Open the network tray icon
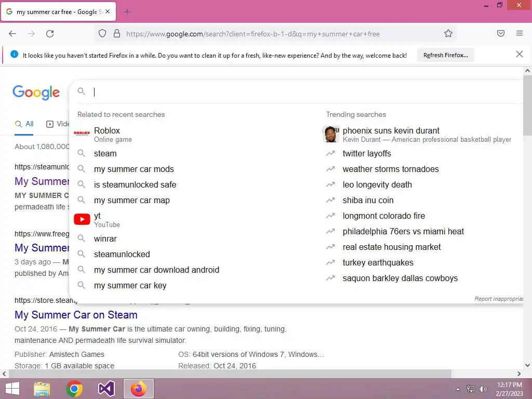This screenshot has width=532, height=399. pos(471,389)
